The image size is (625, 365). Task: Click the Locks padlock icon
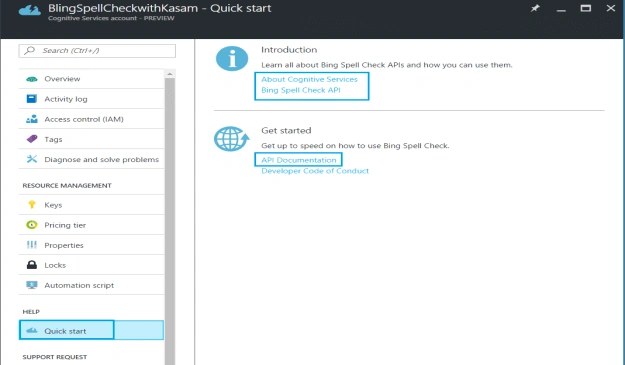32,265
